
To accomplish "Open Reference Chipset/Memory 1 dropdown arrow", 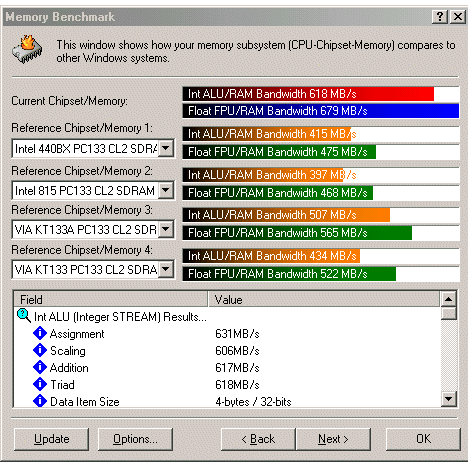I will point(166,148).
